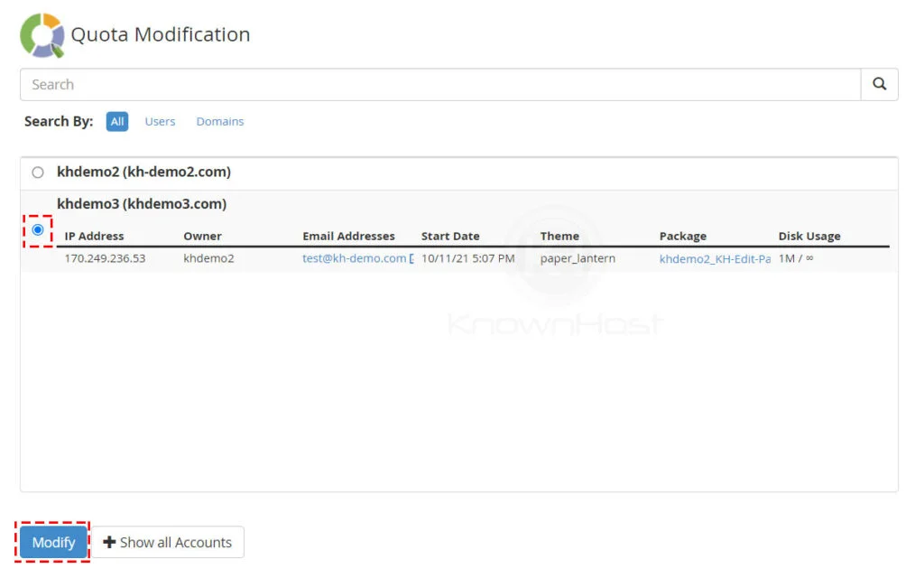This screenshot has height=578, width=924.
Task: Click the IP Address column header
Action: coord(94,236)
